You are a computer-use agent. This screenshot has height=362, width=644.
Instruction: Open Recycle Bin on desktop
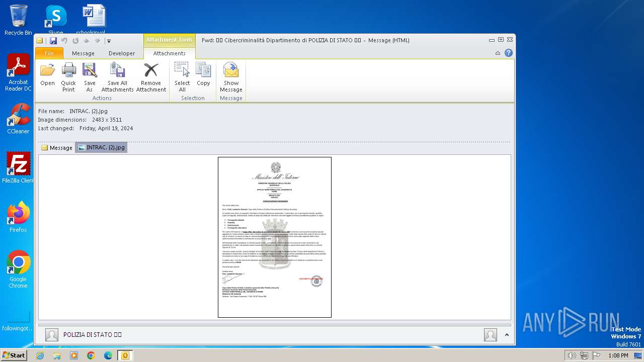click(x=18, y=20)
